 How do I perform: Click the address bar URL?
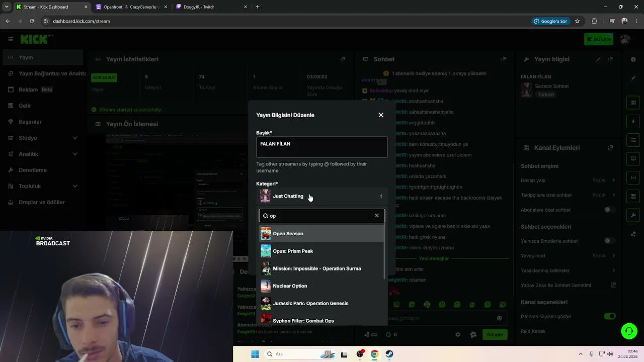pyautogui.click(x=81, y=21)
